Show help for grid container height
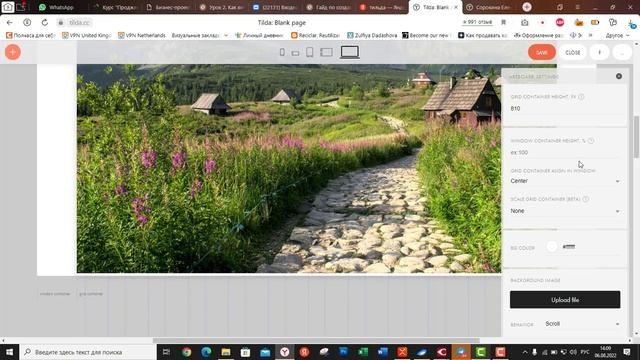The width and height of the screenshot is (640, 360). 581,97
